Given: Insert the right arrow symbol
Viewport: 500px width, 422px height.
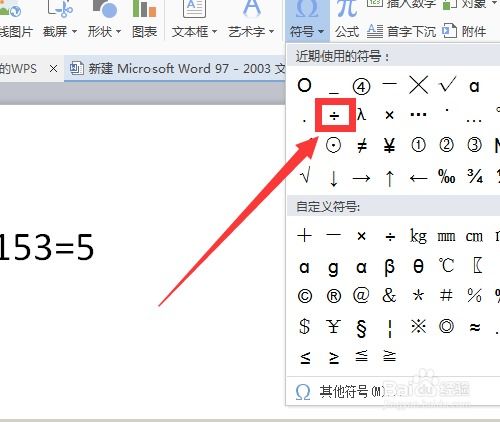Looking at the screenshot, I should 361,178.
